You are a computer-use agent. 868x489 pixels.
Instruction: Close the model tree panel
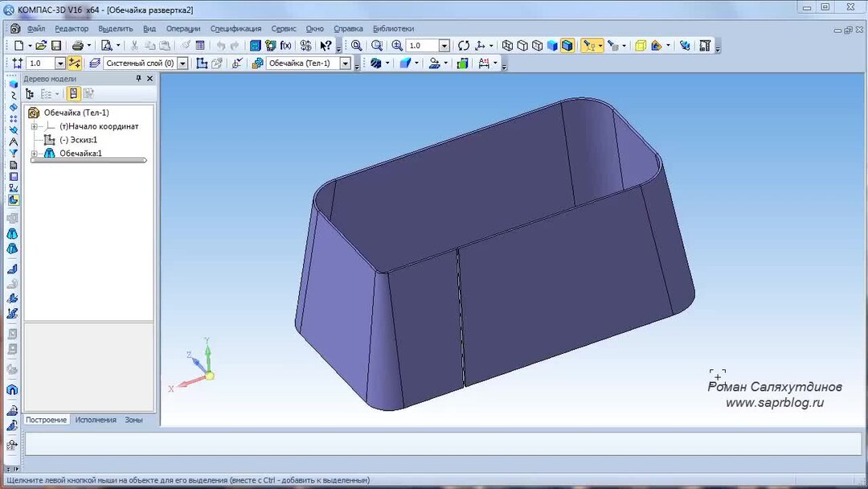(x=149, y=79)
